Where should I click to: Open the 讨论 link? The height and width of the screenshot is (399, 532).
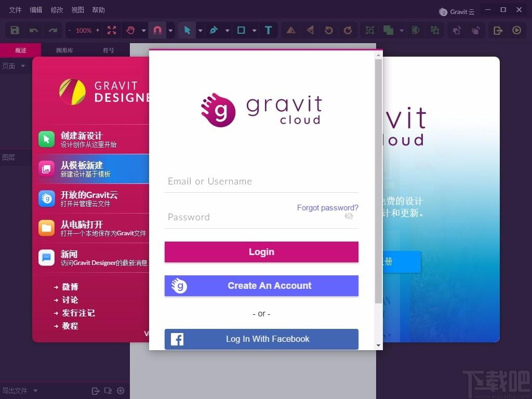[70, 300]
